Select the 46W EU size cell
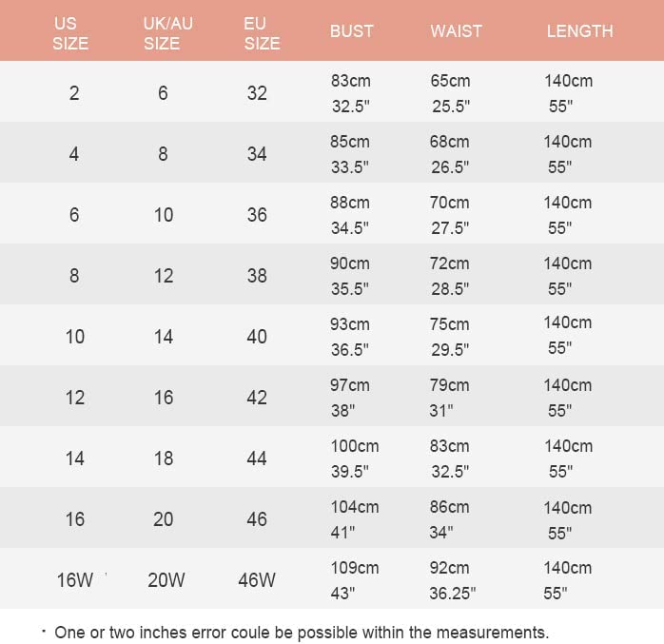The height and width of the screenshot is (644, 664). pos(257,580)
